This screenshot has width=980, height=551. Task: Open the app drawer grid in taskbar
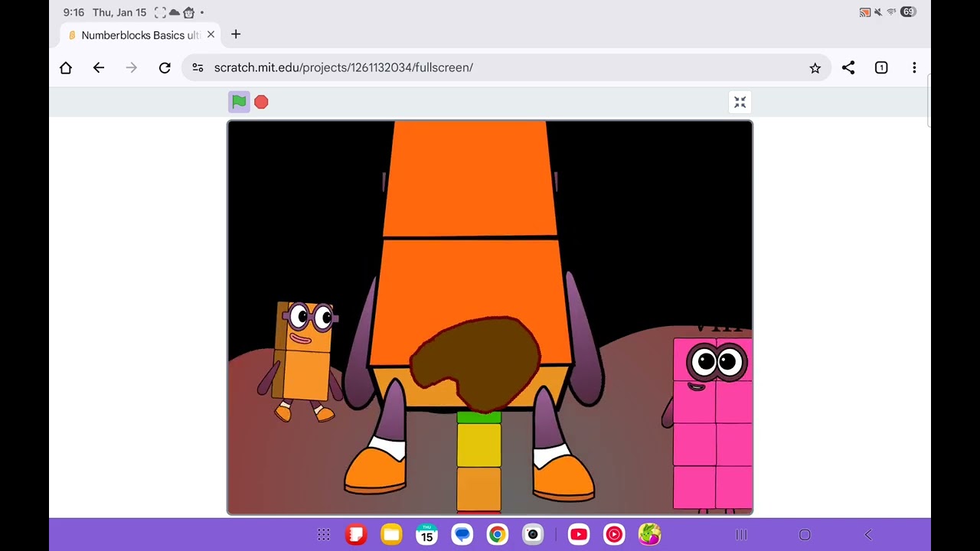(323, 535)
